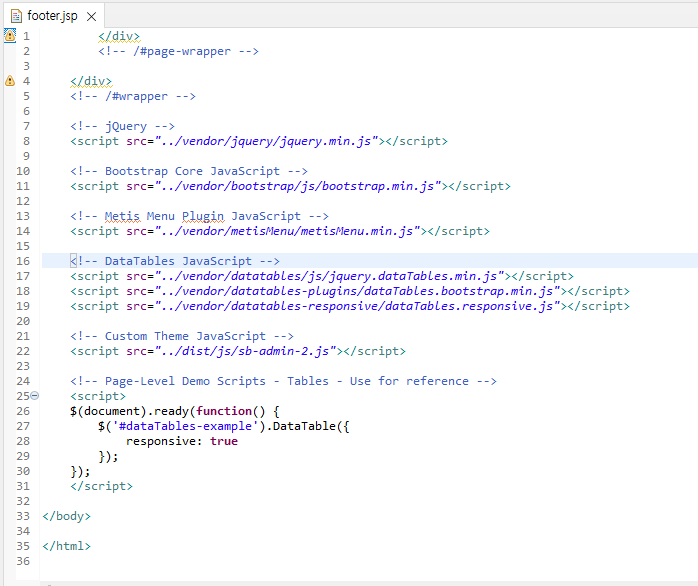Click the sb-admin-2.js script source path
This screenshot has width=698, height=586.
246,351
